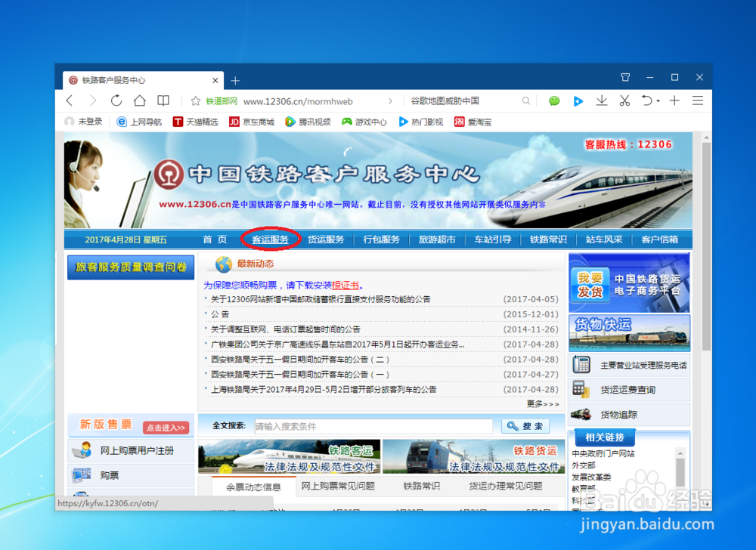The width and height of the screenshot is (756, 550).
Task: Bookmark the page with the star icon
Action: click(195, 101)
